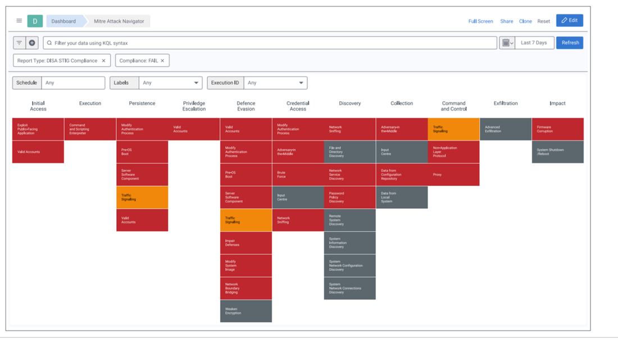Screen dimensions: 618x364
Task: Click in the KQL filter search field
Action: coord(270,43)
